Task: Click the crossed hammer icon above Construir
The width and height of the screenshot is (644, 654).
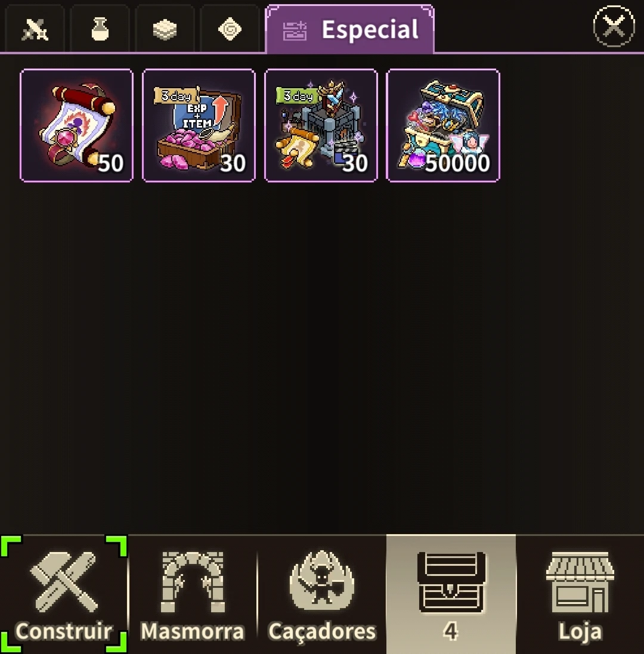Action: point(64,581)
